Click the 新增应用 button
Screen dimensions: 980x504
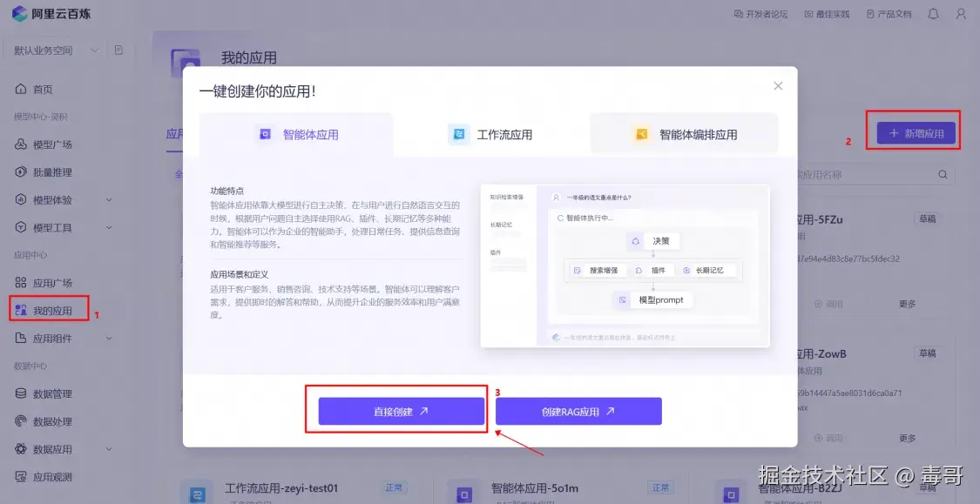(916, 133)
